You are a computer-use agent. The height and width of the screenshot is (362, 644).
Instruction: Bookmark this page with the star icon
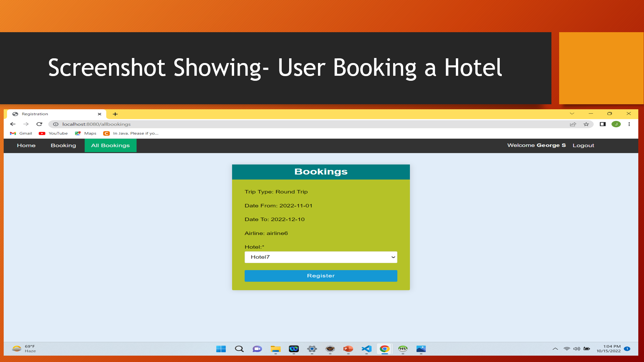(586, 124)
